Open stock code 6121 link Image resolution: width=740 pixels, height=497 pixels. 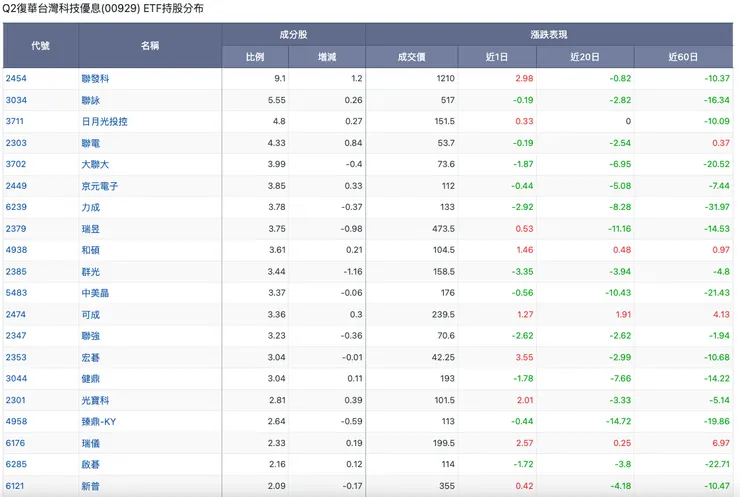tap(15, 486)
